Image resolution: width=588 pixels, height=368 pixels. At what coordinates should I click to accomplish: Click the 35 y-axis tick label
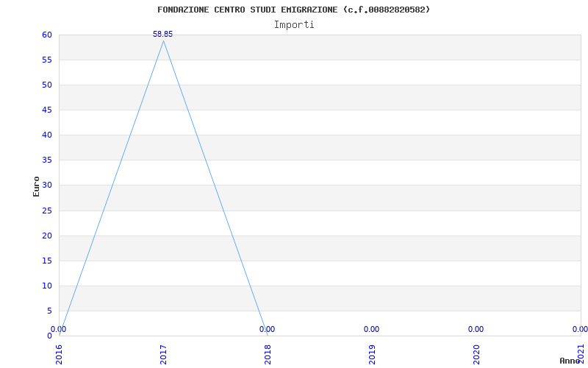click(x=47, y=160)
